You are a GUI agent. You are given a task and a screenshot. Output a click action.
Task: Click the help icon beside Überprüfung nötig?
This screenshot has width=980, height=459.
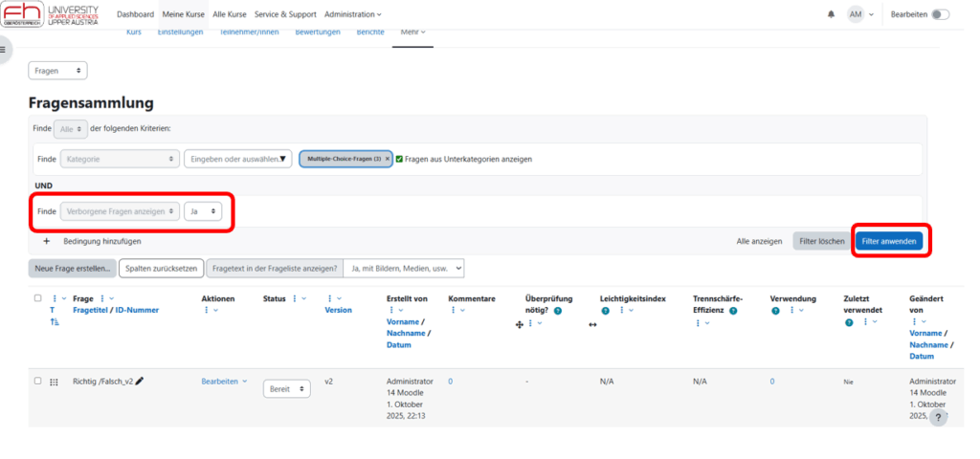[x=557, y=311]
